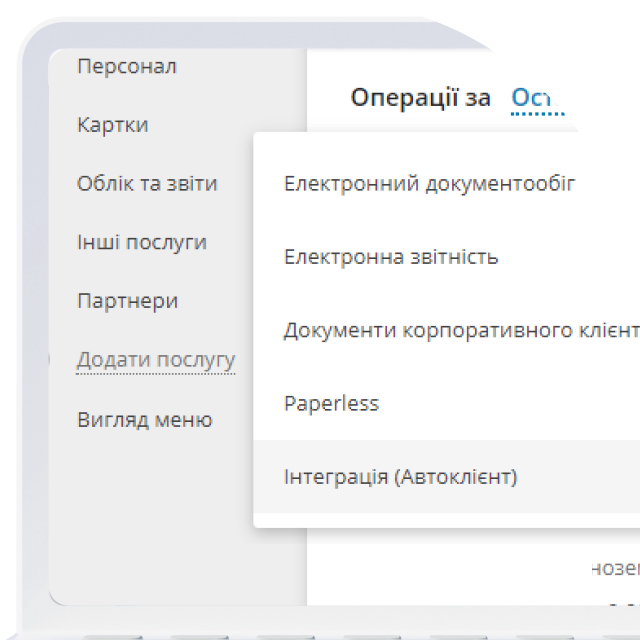This screenshot has width=640, height=640.
Task: Click the Додати послугу dotted link
Action: click(x=156, y=360)
